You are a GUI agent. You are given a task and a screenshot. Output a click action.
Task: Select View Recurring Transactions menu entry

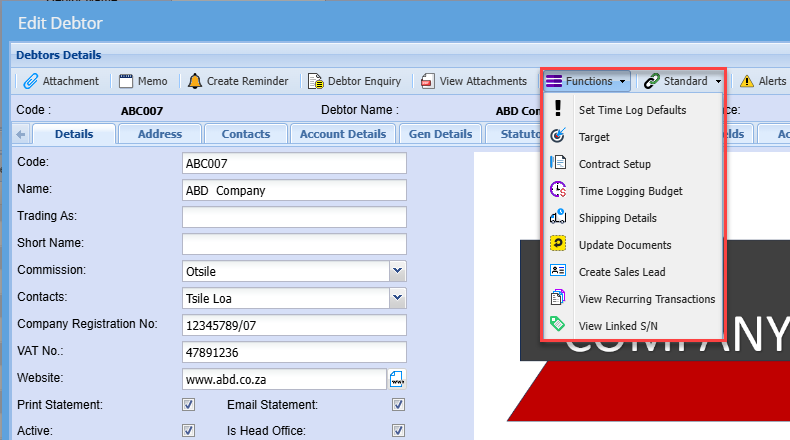632,299
